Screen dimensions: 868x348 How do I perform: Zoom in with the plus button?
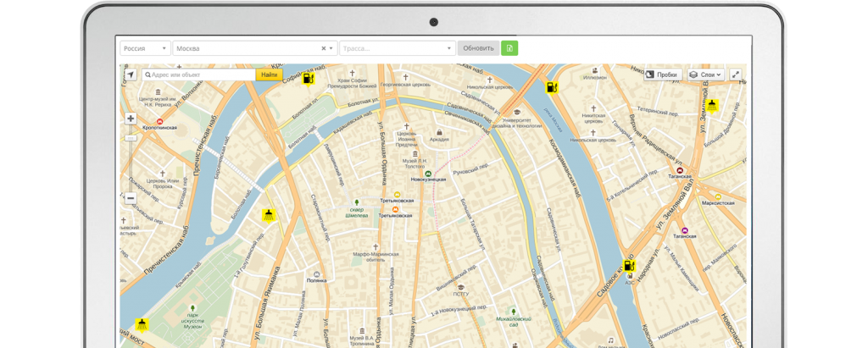pos(131,119)
